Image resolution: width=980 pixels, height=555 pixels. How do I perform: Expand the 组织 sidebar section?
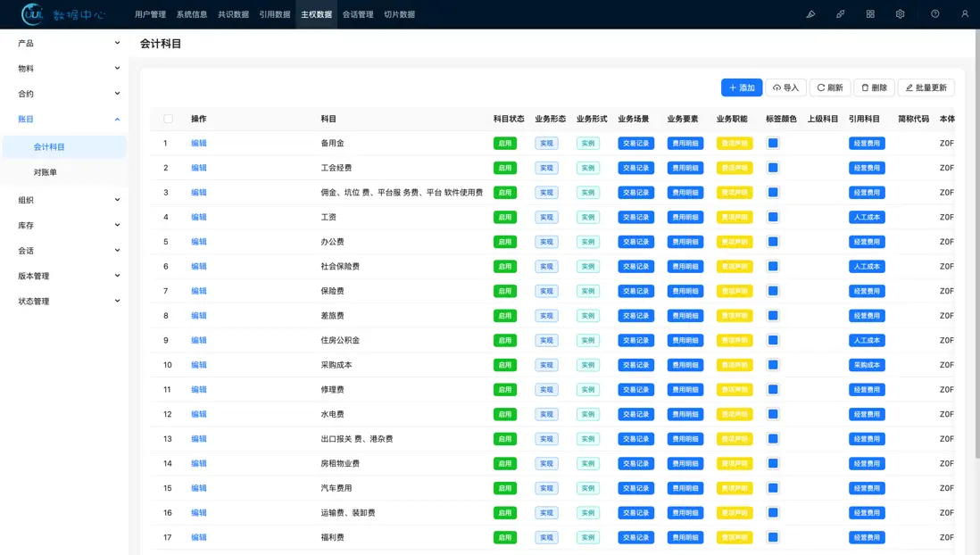[x=64, y=200]
